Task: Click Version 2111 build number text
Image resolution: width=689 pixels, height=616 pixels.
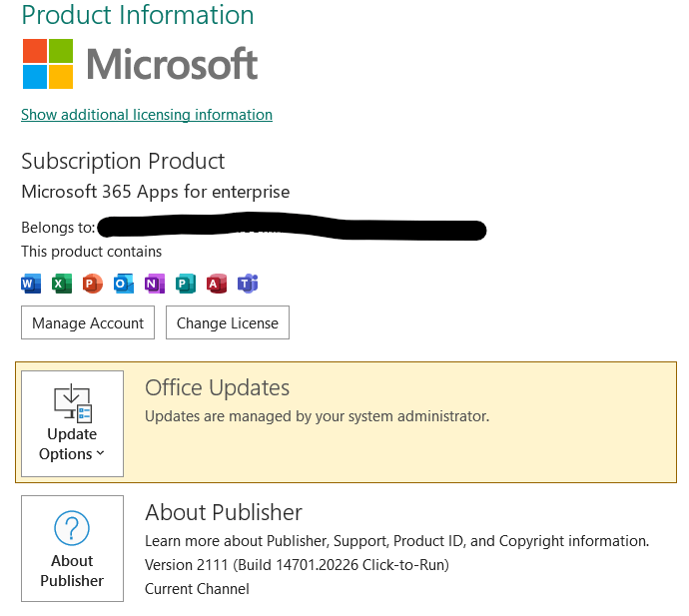Action: pos(297,565)
